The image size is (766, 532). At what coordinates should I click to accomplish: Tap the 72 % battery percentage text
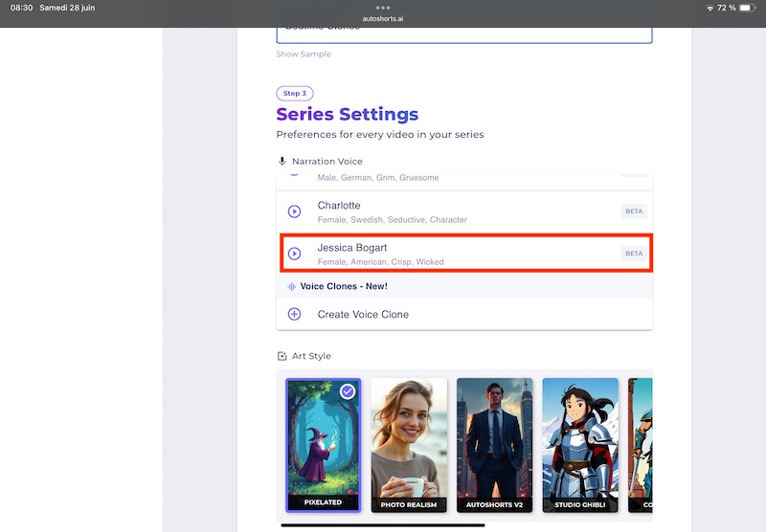pos(727,8)
